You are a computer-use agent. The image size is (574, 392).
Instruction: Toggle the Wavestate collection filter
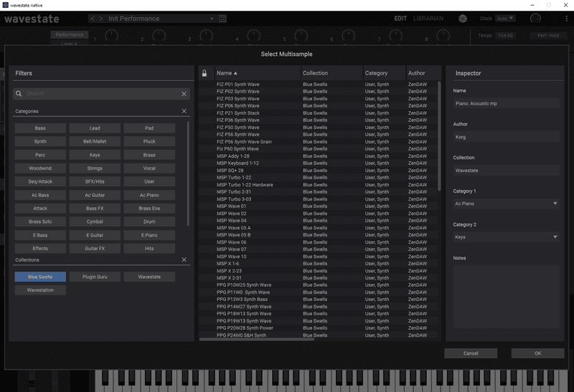pyautogui.click(x=149, y=277)
